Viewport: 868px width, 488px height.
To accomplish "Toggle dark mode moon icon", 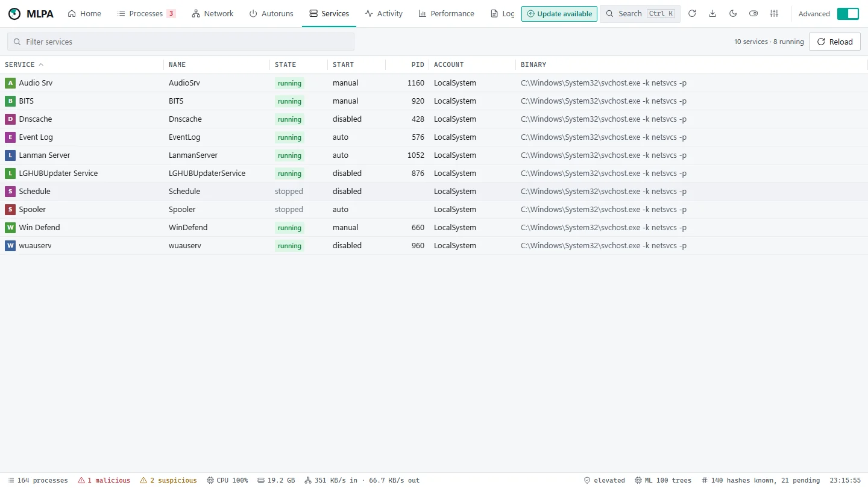I will pos(733,14).
